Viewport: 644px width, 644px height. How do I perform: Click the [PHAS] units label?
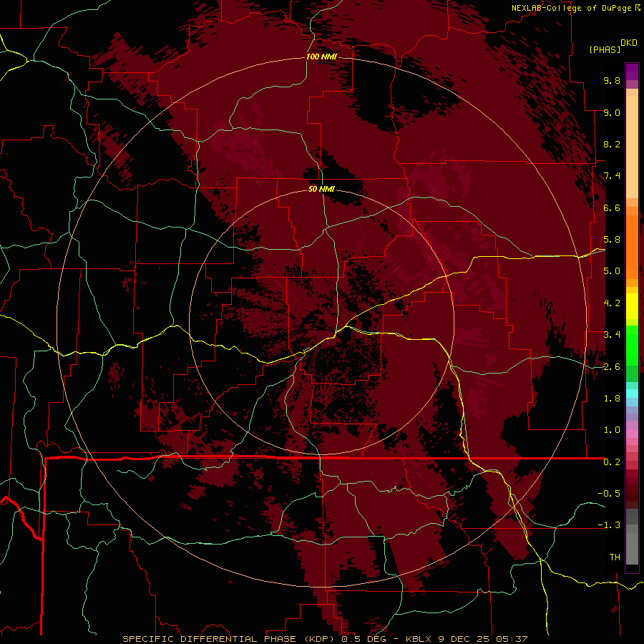(x=605, y=49)
